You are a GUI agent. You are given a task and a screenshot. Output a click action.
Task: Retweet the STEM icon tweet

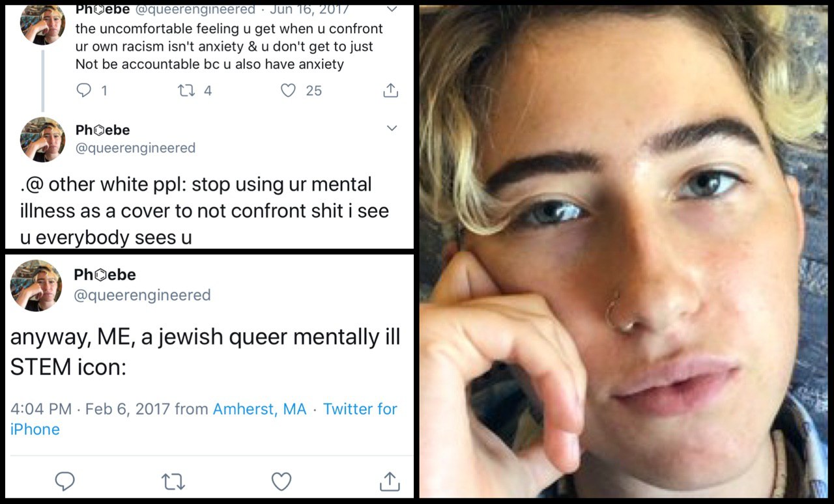click(173, 482)
